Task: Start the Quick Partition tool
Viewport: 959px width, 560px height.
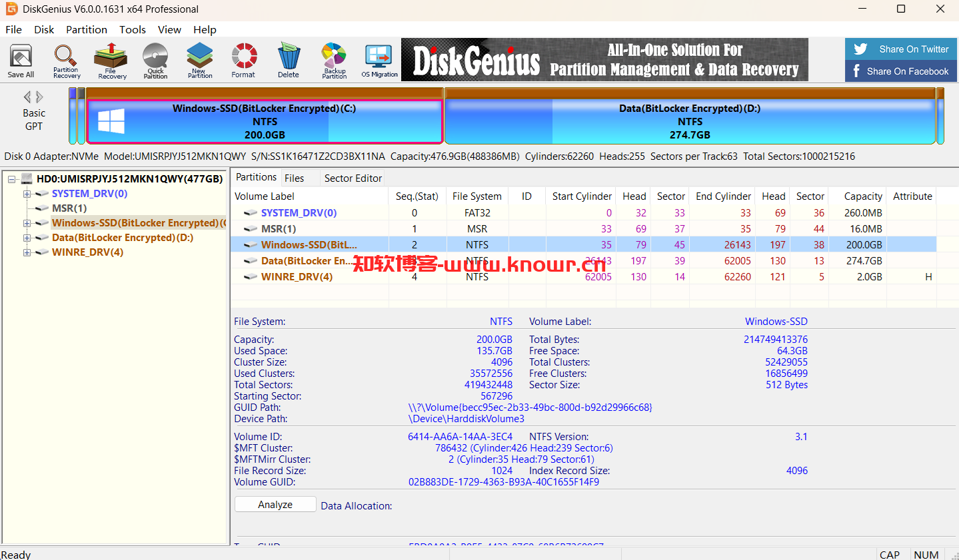Action: click(x=155, y=61)
